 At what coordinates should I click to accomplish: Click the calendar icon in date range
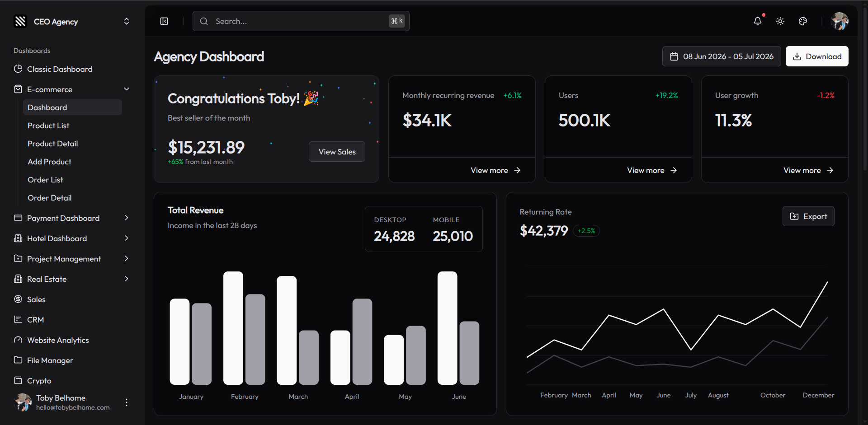(x=674, y=56)
